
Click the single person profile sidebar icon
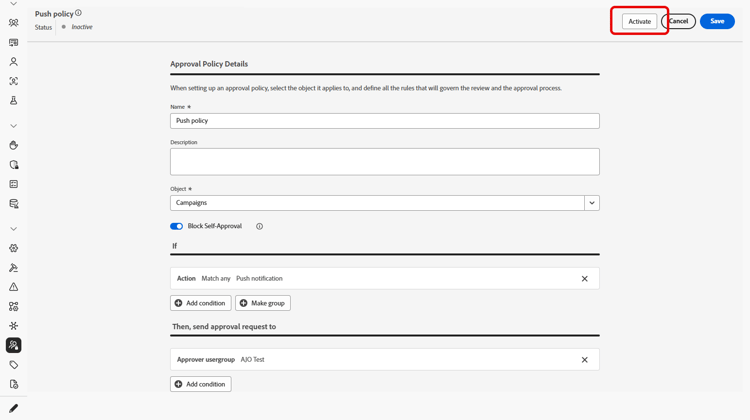point(14,62)
